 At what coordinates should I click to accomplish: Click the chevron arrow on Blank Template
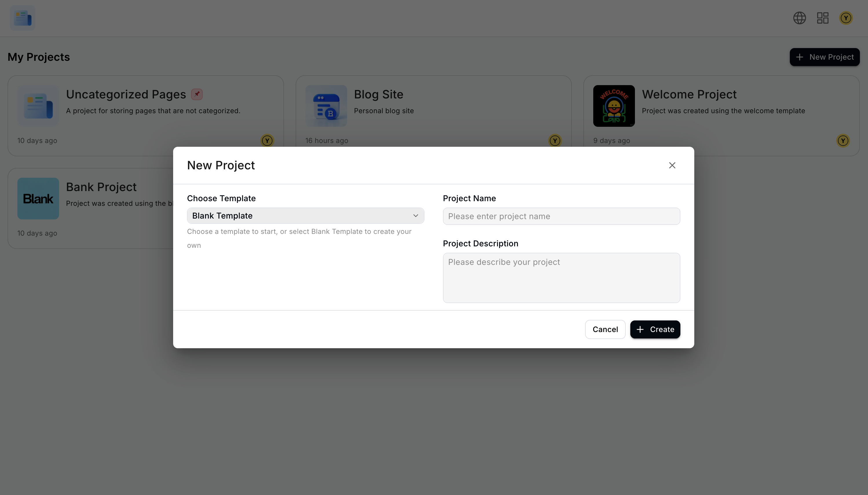(x=415, y=216)
